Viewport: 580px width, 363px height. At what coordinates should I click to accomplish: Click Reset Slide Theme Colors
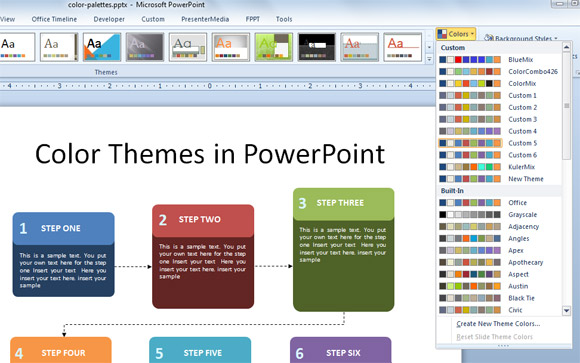click(495, 337)
